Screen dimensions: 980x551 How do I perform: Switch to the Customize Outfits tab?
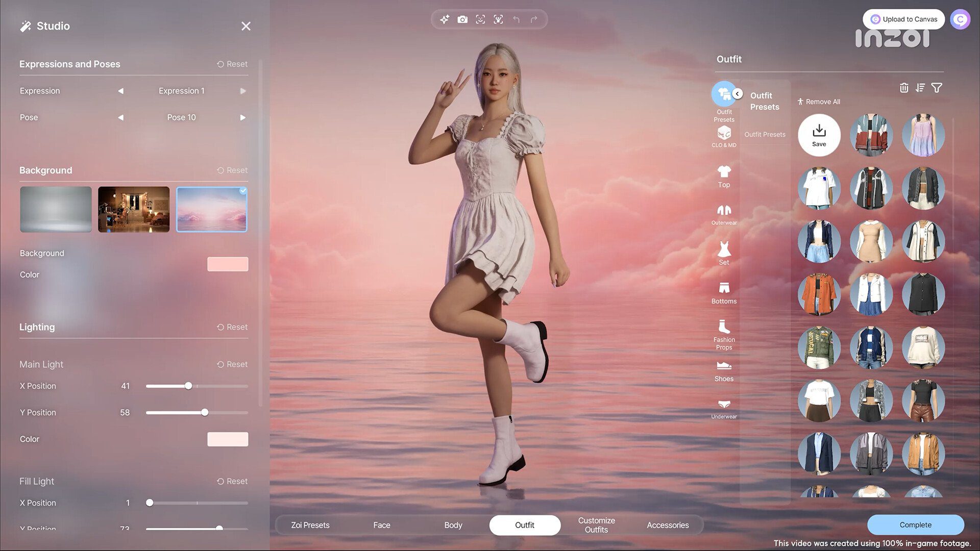tap(596, 525)
